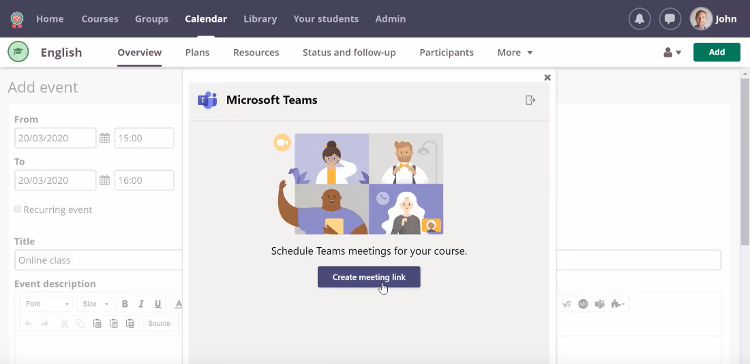The height and width of the screenshot is (364, 750).
Task: Click the Title field containing Online class
Action: (367, 260)
